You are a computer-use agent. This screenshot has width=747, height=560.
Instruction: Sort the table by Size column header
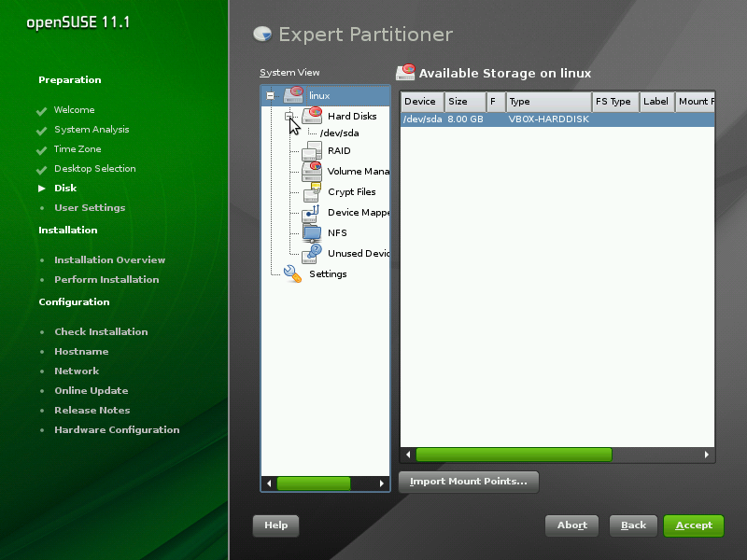(464, 102)
